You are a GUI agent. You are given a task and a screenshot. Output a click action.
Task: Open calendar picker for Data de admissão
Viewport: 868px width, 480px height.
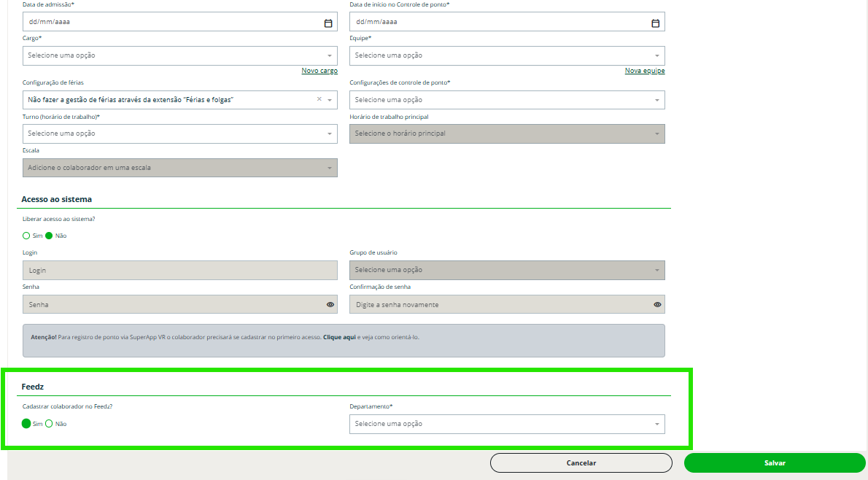(x=328, y=23)
